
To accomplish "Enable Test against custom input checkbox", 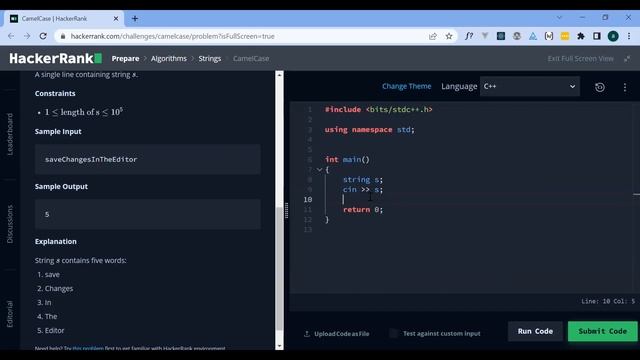I will pyautogui.click(x=393, y=333).
